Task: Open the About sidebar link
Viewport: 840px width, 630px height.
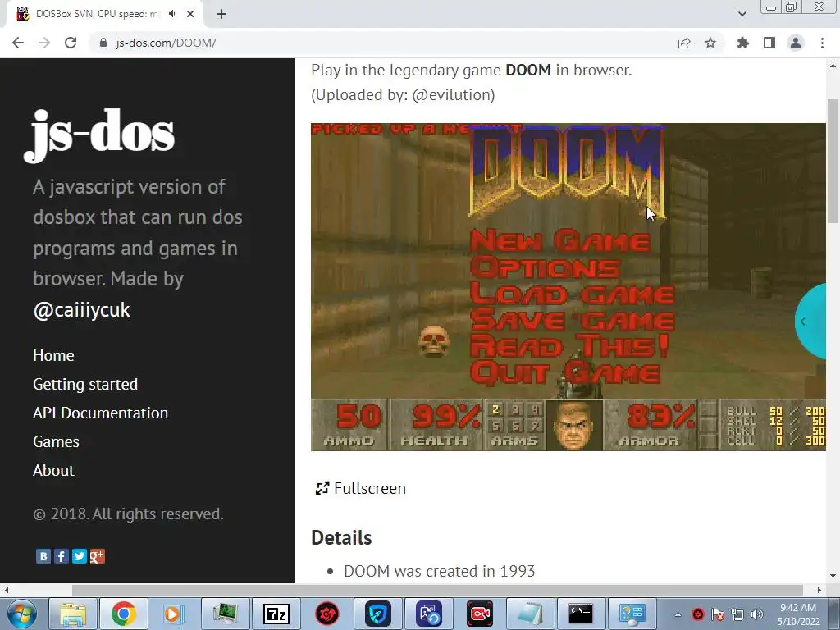Action: [53, 470]
